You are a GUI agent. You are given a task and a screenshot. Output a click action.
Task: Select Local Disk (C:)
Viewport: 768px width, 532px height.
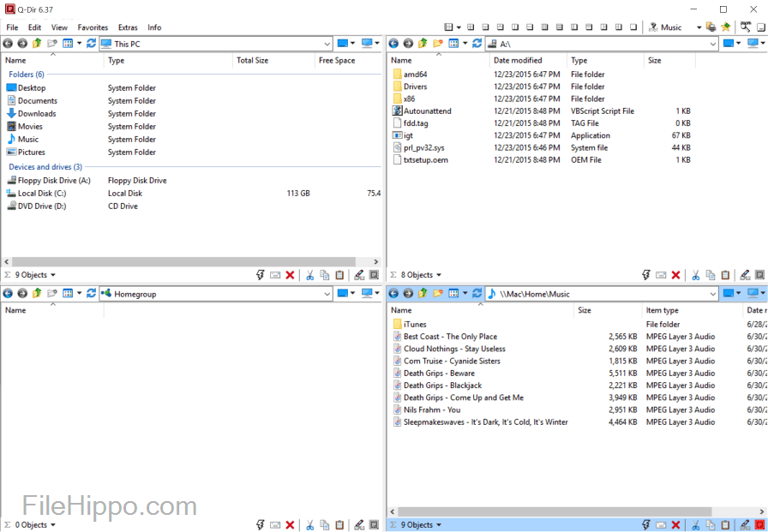click(x=42, y=194)
